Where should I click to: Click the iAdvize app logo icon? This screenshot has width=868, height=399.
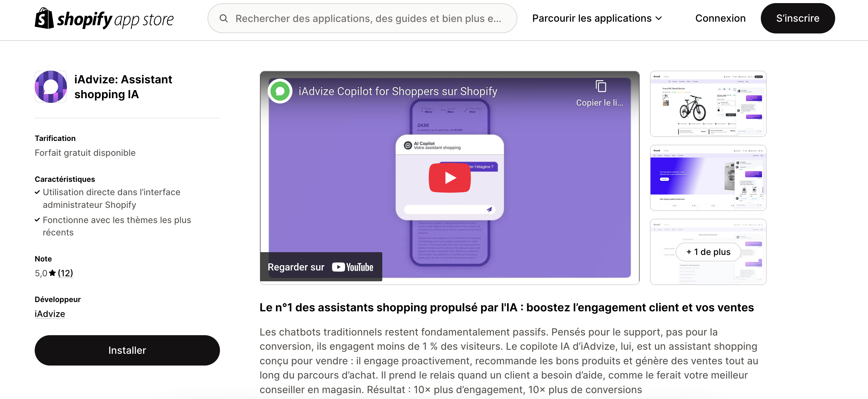click(51, 87)
